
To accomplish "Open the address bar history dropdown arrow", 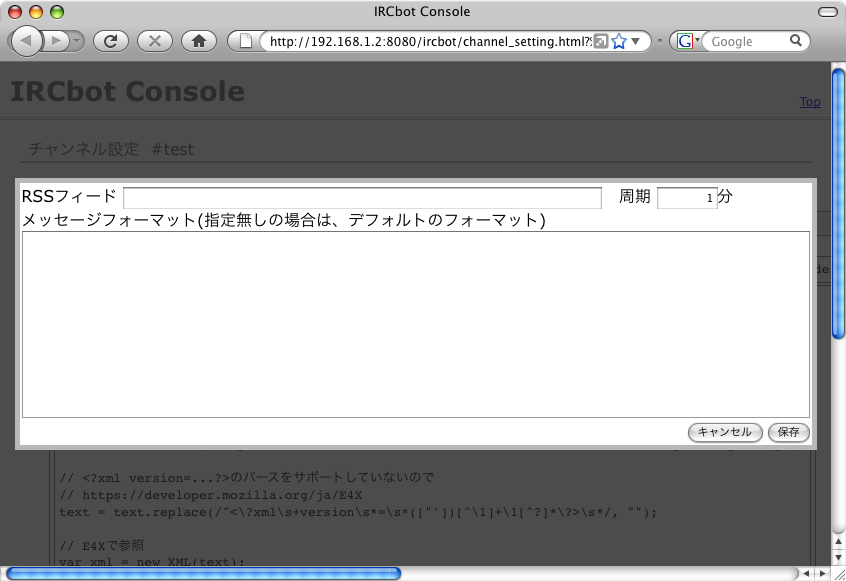I will coord(636,41).
